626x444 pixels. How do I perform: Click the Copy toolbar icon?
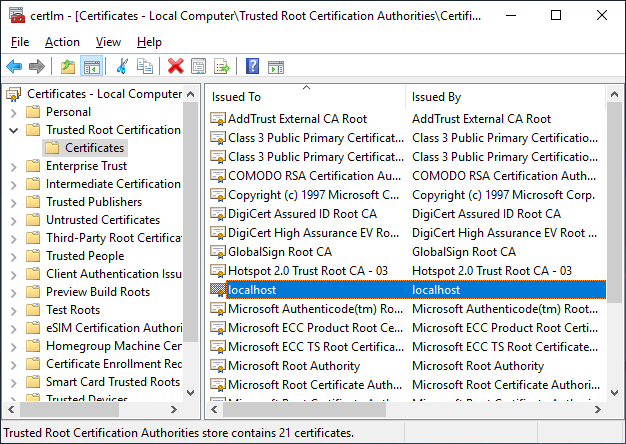(145, 66)
